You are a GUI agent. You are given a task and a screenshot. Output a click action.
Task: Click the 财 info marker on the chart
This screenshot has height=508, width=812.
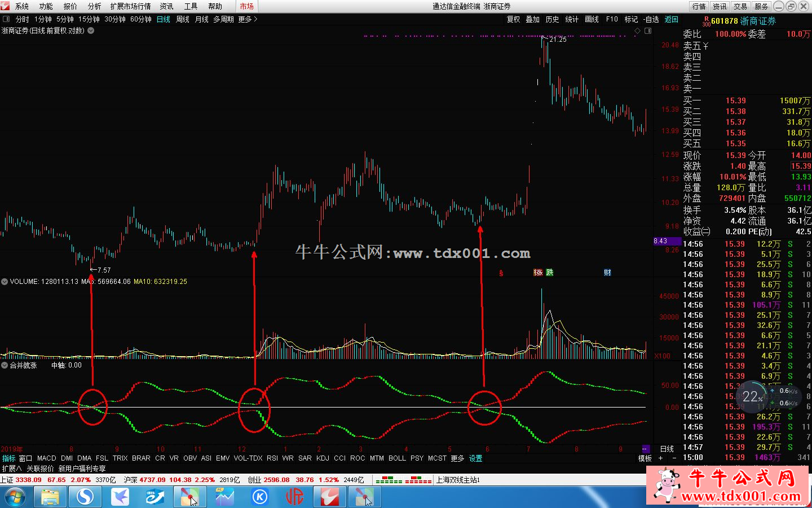click(607, 273)
